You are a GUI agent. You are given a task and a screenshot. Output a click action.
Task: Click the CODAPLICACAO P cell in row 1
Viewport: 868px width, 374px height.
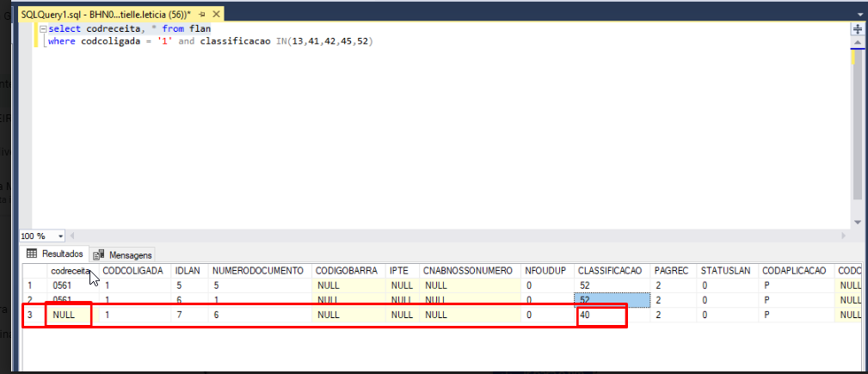click(797, 285)
